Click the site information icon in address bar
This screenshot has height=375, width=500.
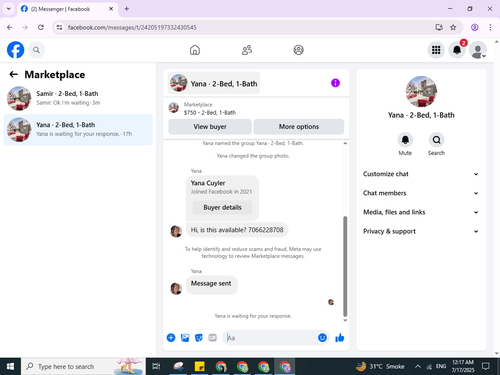59,27
